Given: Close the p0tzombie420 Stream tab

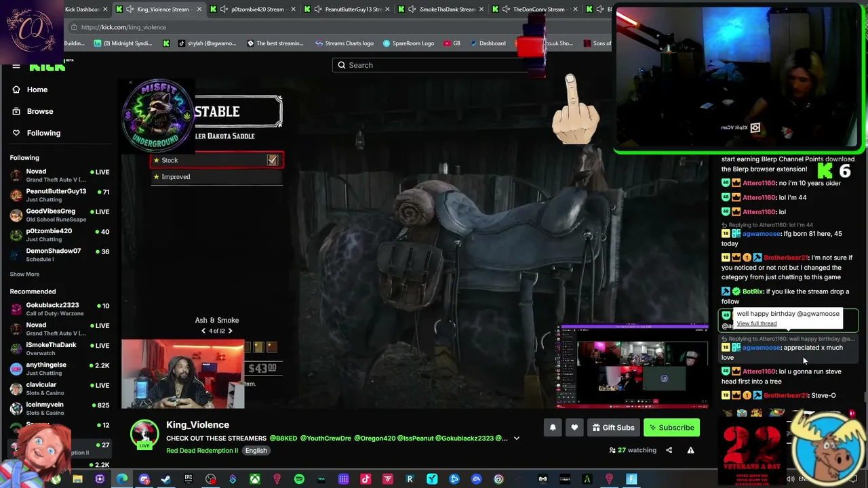Looking at the screenshot, I should coord(293,9).
